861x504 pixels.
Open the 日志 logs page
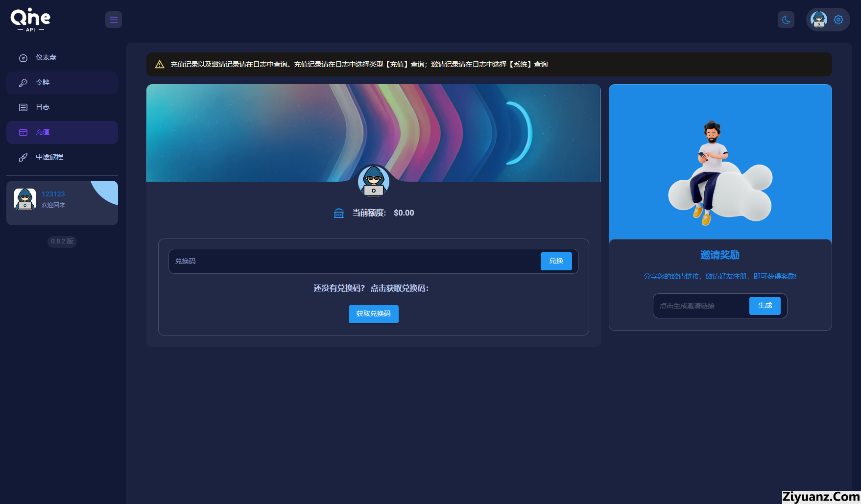click(43, 107)
